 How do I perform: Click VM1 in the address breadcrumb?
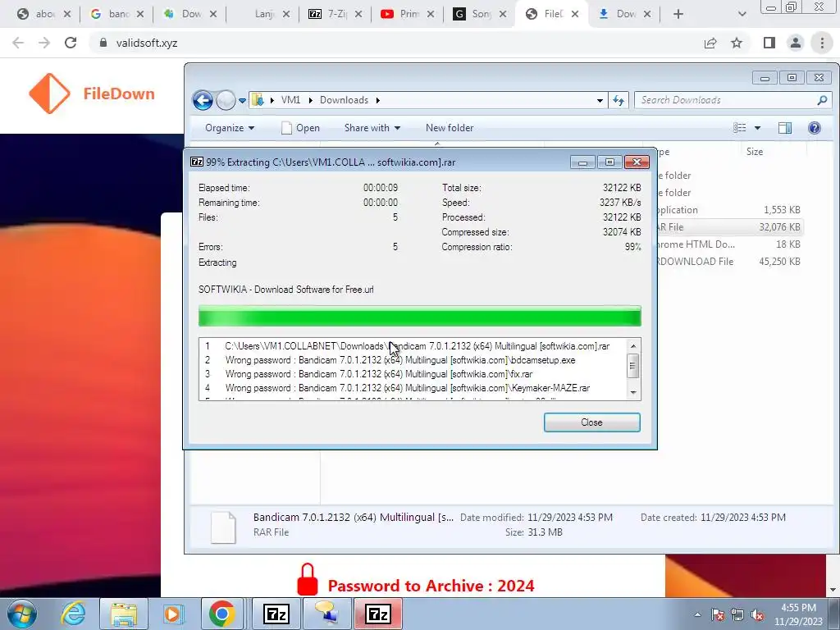click(x=290, y=100)
